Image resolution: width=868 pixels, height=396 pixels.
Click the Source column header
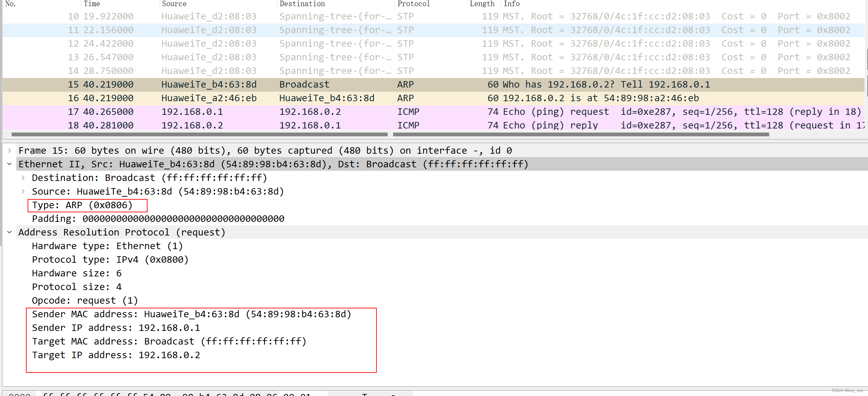click(x=174, y=4)
